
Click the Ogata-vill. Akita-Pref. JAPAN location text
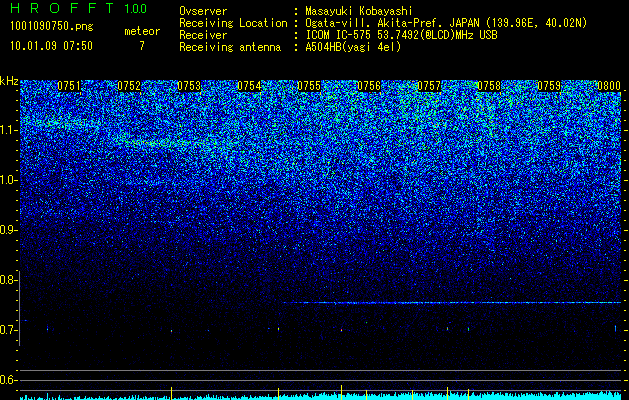click(446, 23)
